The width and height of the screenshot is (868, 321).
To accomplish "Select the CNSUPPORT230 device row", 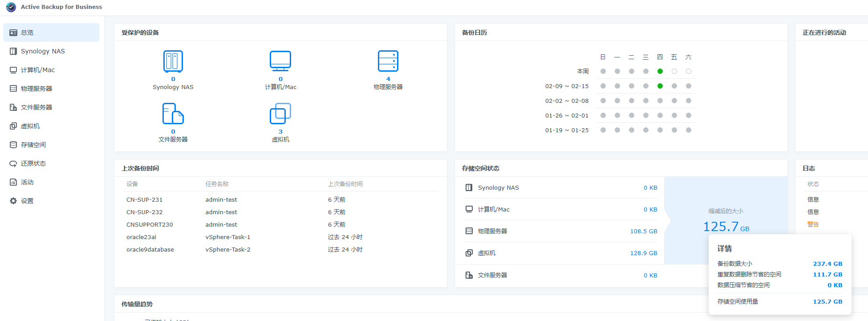I will [x=280, y=224].
